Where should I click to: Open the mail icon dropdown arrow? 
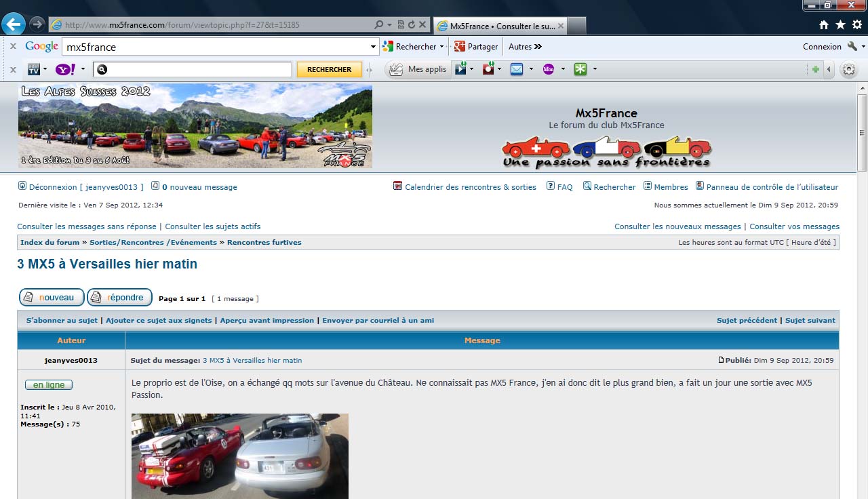tap(531, 69)
